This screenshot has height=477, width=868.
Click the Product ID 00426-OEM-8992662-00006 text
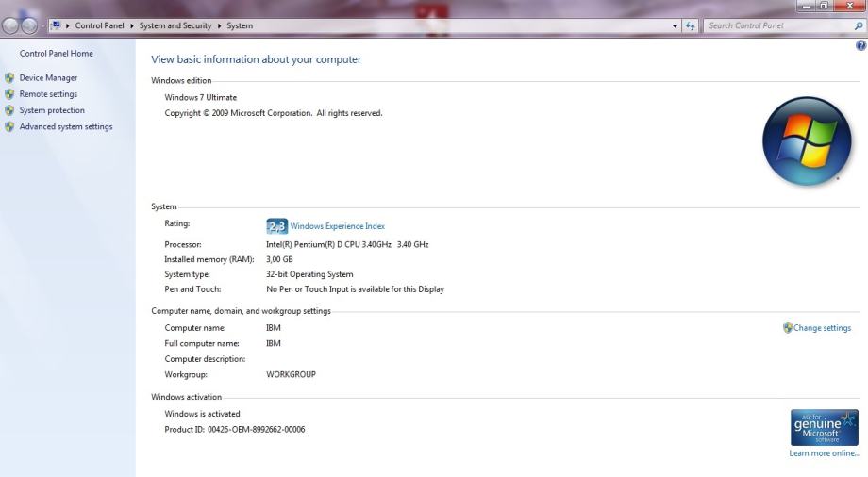tap(235, 430)
